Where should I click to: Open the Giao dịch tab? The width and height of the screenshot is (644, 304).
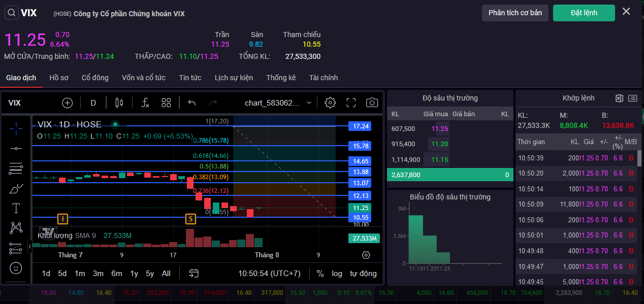[x=21, y=78]
